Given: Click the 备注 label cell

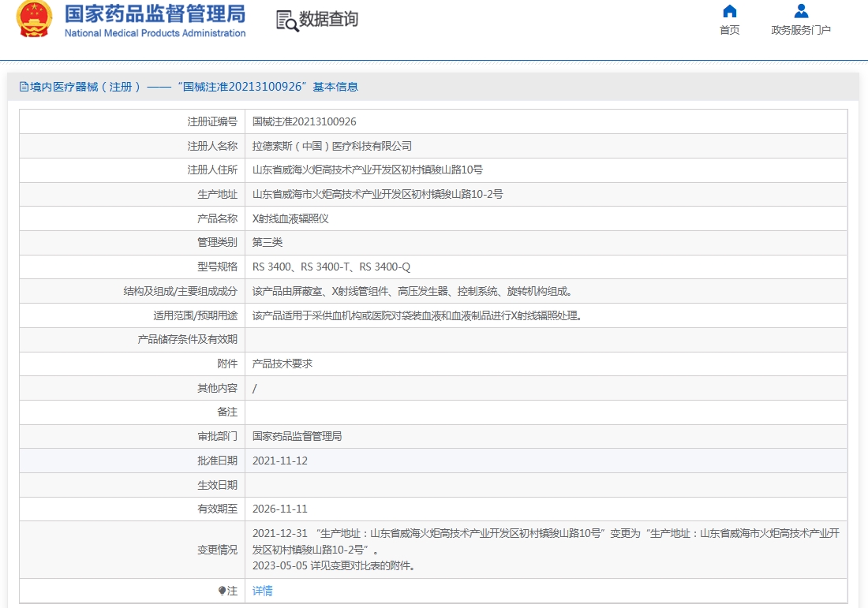Looking at the screenshot, I should [133, 412].
